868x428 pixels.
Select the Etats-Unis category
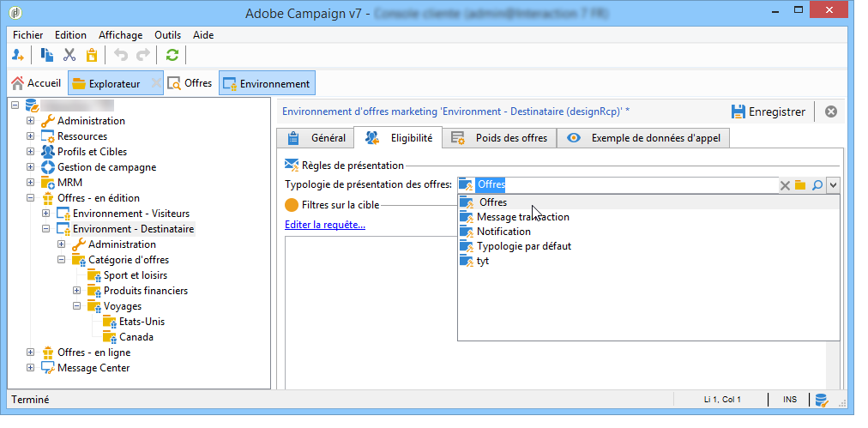tap(142, 322)
